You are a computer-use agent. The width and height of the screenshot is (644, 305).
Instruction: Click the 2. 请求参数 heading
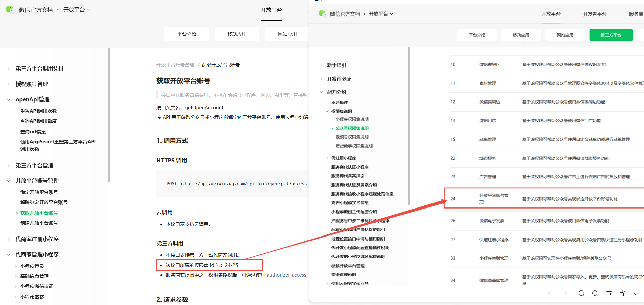coord(172,300)
